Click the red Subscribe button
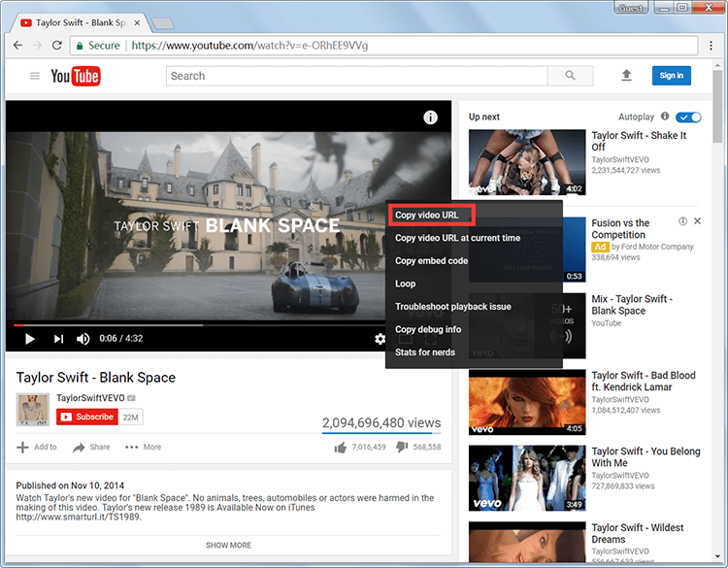Image resolution: width=728 pixels, height=568 pixels. coord(87,417)
